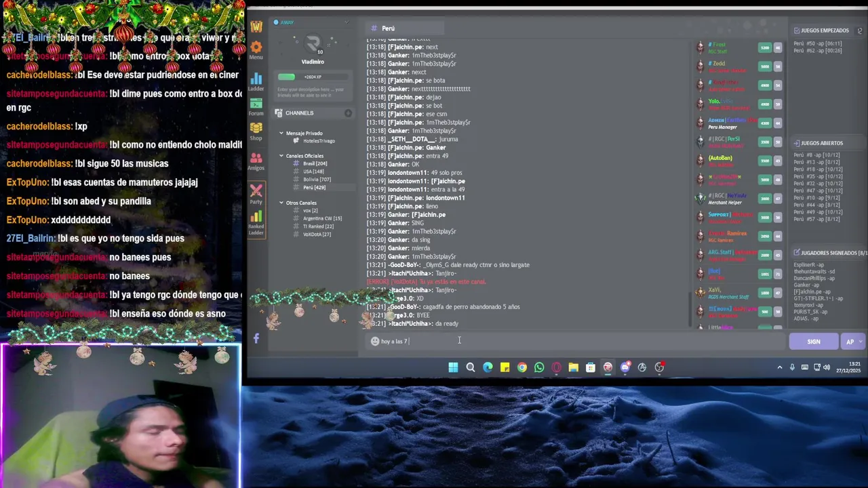The height and width of the screenshot is (488, 868).
Task: Refresh the Juegos Empezados panel
Action: point(860,30)
